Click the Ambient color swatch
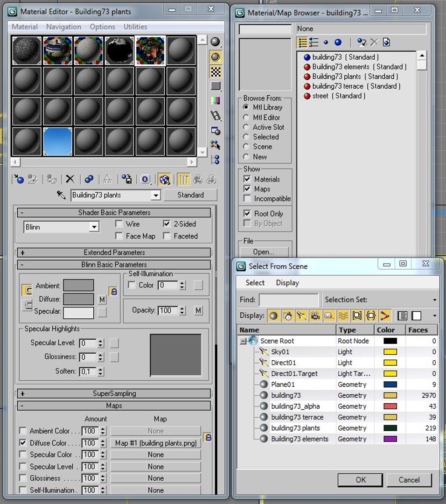Screen dimensions: 446x504 tap(78, 285)
